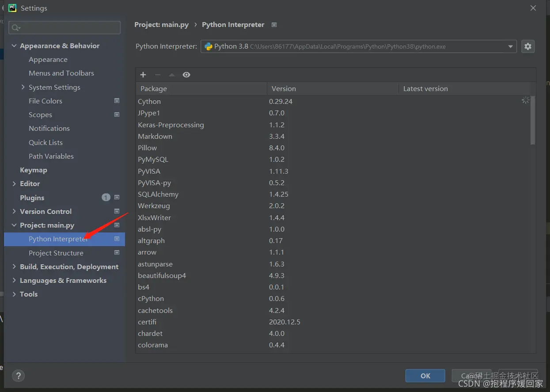Select the colorama package row
Screen dimensions: 550x392
pos(333,345)
